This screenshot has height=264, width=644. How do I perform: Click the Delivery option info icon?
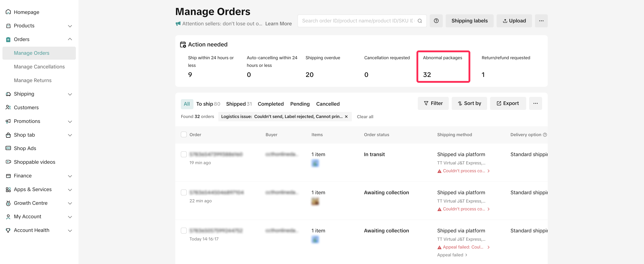coord(545,135)
